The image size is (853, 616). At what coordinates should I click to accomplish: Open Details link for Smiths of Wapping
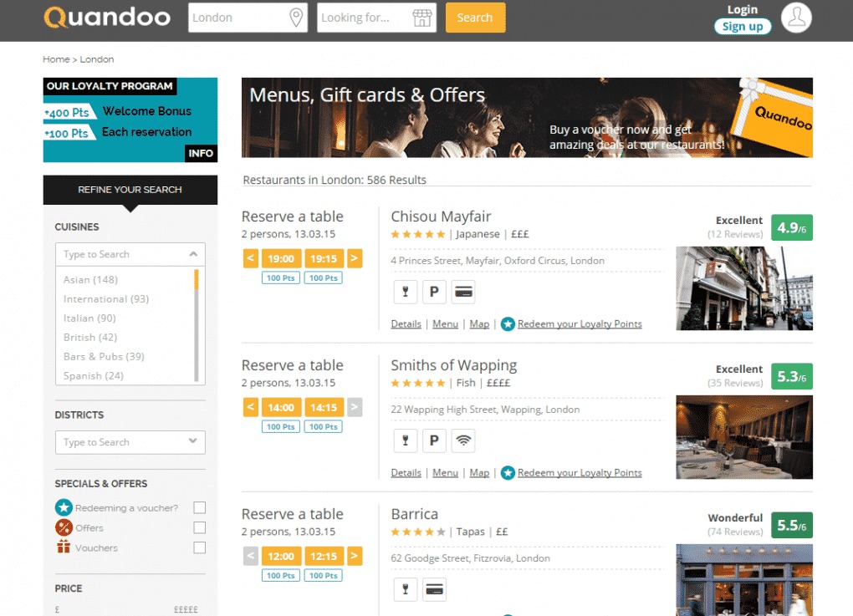[406, 473]
